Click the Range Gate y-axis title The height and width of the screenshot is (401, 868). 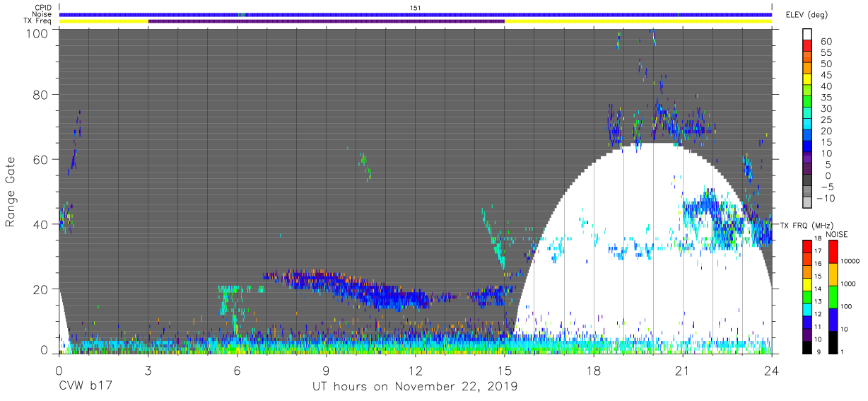coord(11,192)
